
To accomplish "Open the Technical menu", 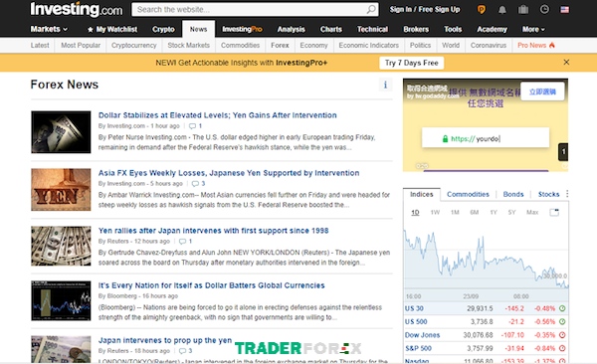I will (x=372, y=29).
